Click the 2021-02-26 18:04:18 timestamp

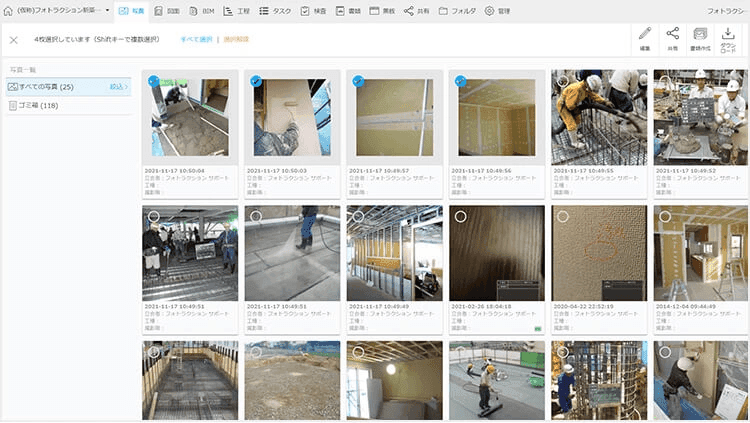click(x=481, y=306)
